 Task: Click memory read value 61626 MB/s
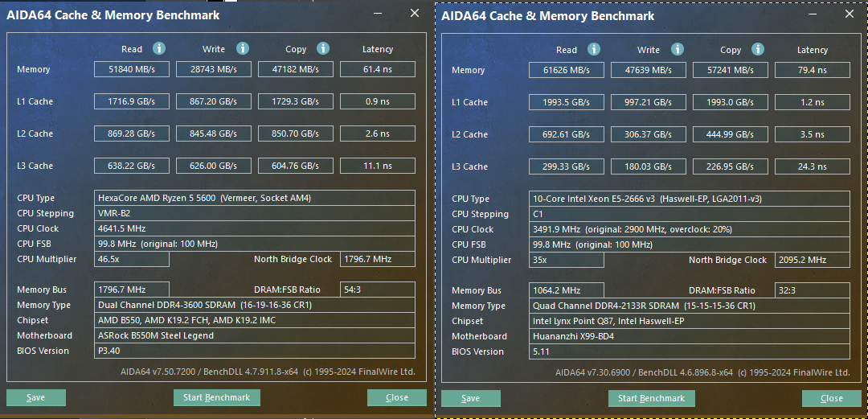coord(567,70)
